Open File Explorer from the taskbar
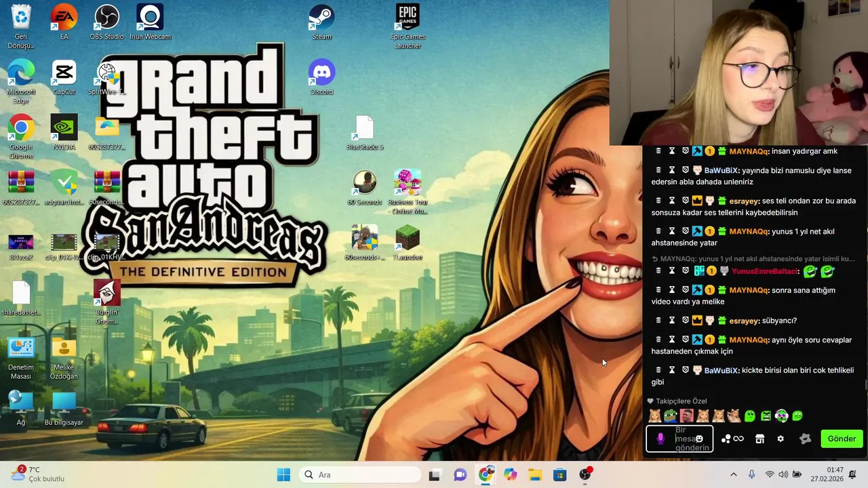868x488 pixels. pyautogui.click(x=535, y=474)
